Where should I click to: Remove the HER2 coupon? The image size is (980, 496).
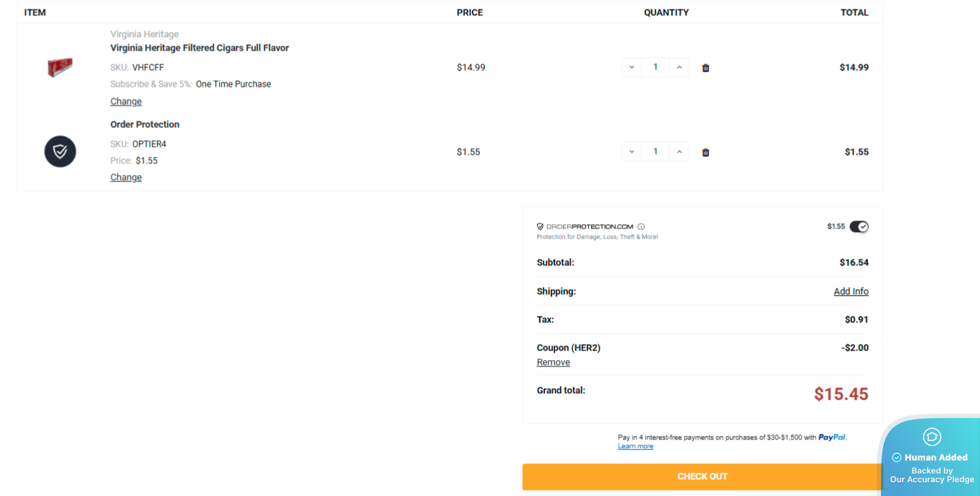(x=553, y=362)
